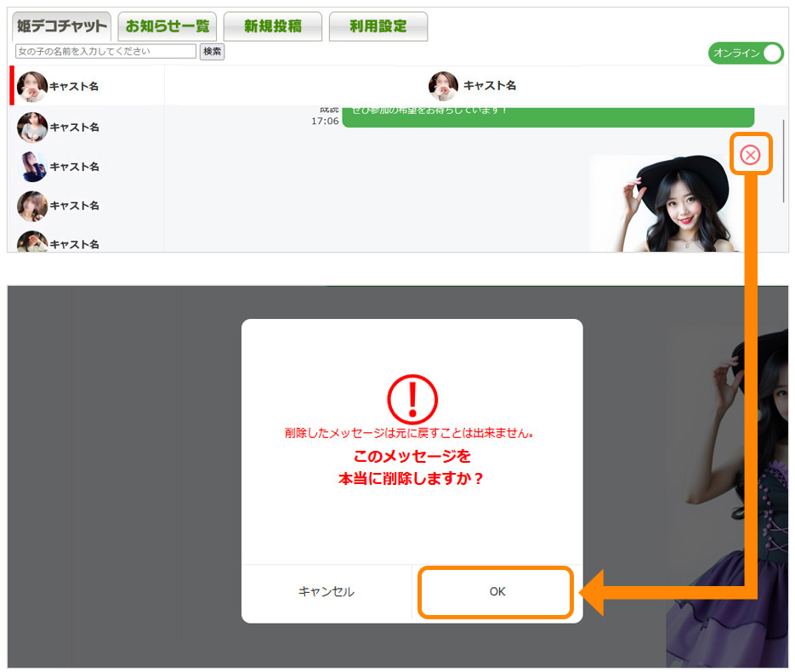Click the chat header cast avatar
The height and width of the screenshot is (672, 795).
pos(443,86)
